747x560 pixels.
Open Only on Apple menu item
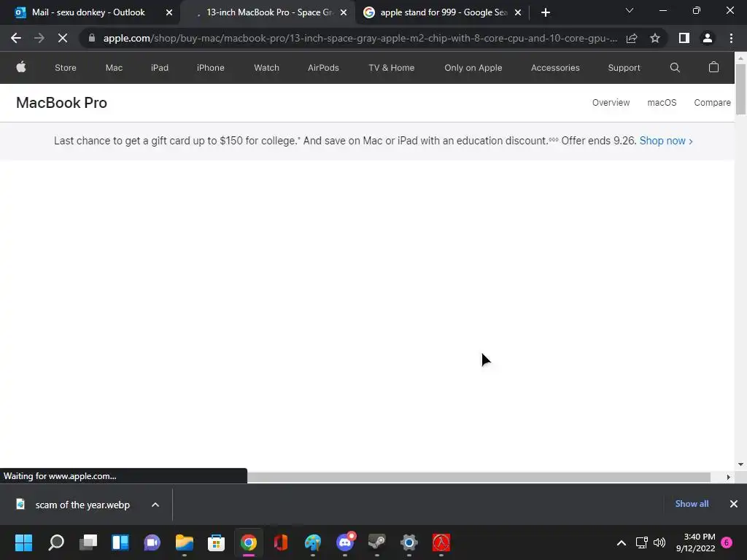tap(473, 68)
